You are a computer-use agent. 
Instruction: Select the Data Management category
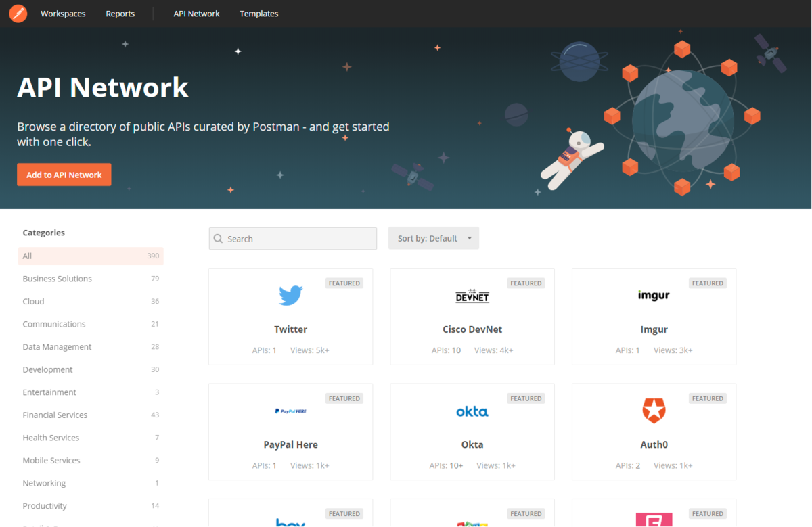click(x=91, y=347)
